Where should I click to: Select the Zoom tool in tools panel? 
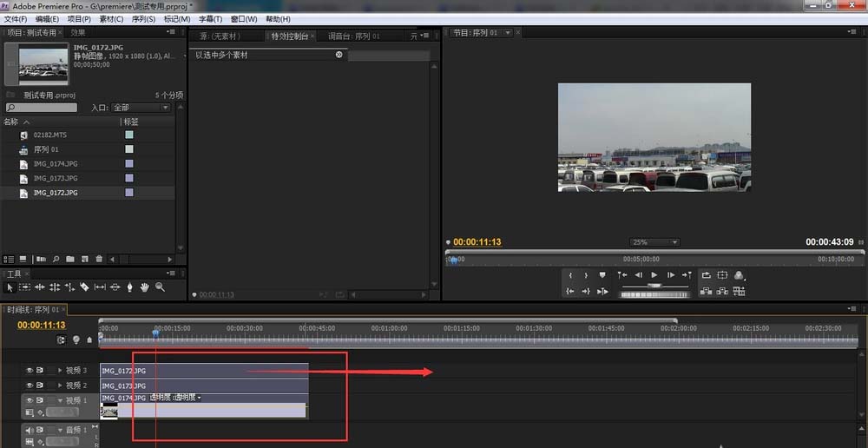tap(160, 287)
